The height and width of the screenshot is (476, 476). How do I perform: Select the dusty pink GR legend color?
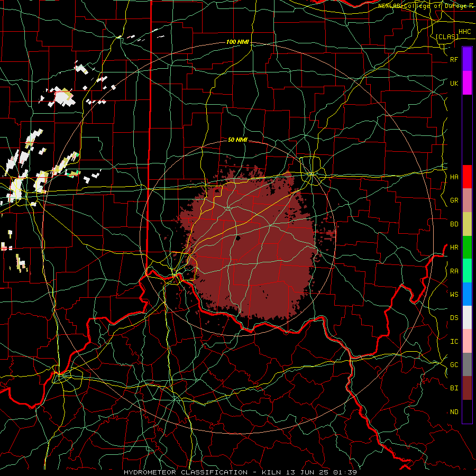point(467,200)
